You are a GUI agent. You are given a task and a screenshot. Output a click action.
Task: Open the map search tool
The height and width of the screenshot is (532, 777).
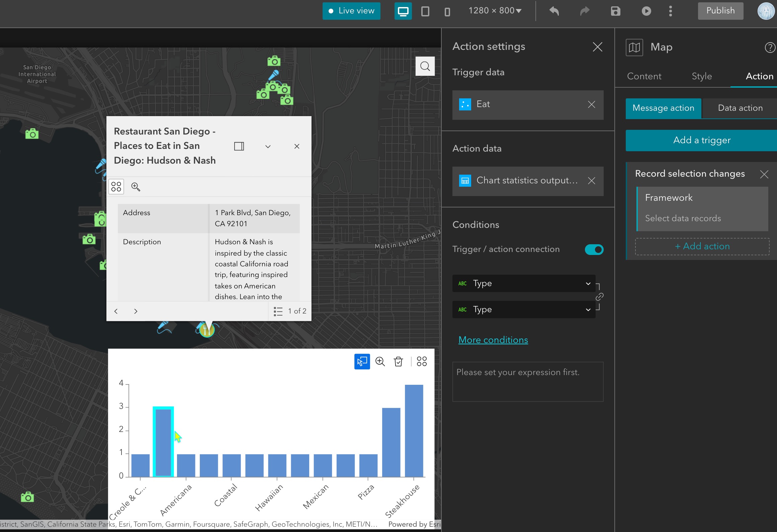click(x=425, y=66)
